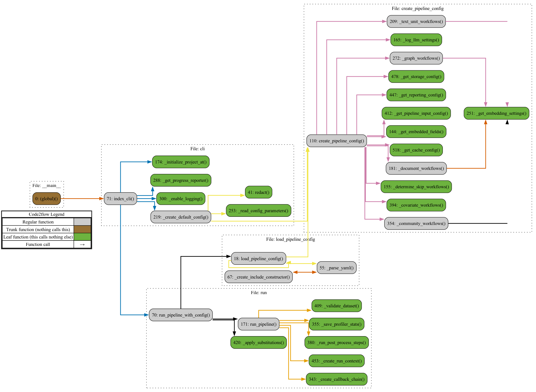
Task: Click the run_pipeline_with_config() node
Action: pyautogui.click(x=181, y=315)
